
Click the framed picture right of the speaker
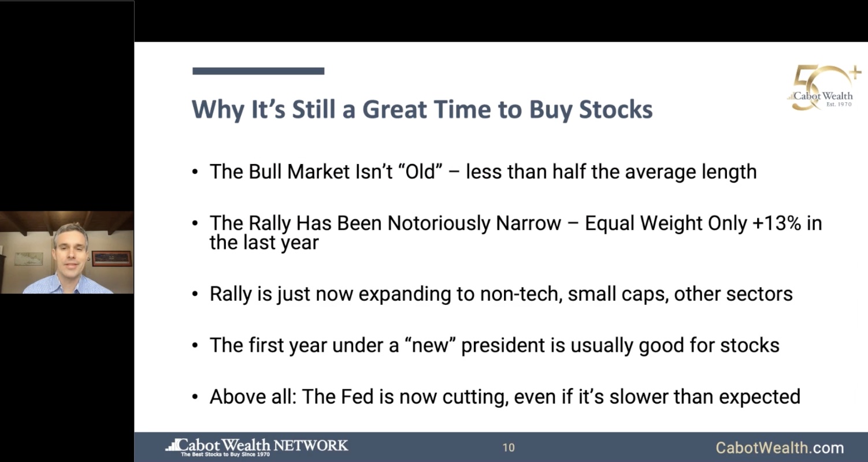point(112,258)
